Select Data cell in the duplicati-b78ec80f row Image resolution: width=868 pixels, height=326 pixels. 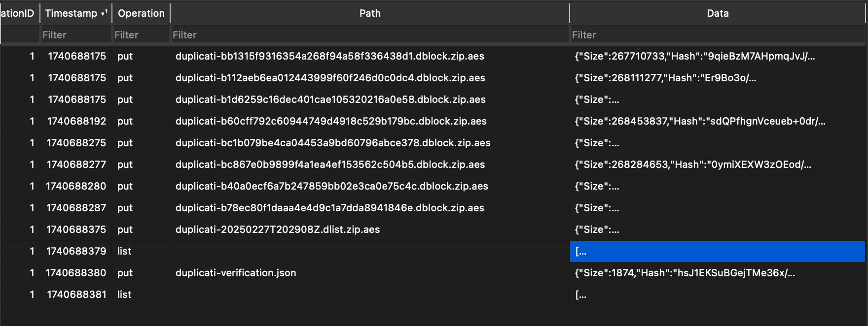coord(718,208)
